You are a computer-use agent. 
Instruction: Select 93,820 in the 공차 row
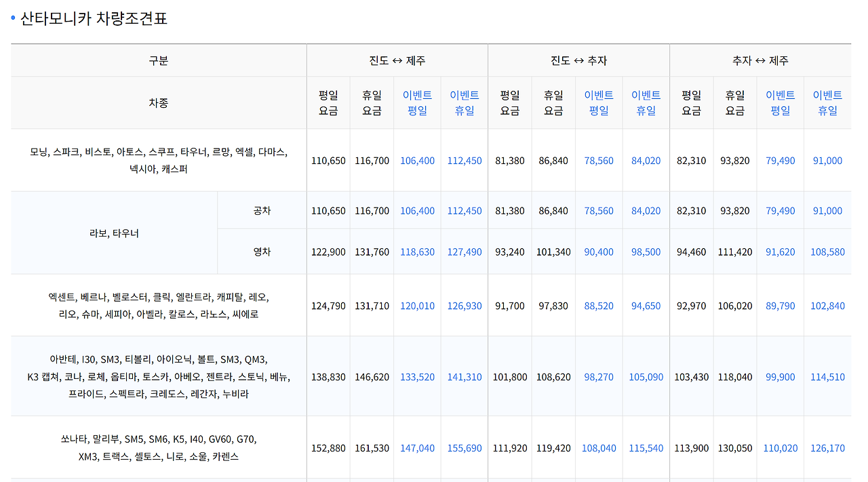point(735,211)
